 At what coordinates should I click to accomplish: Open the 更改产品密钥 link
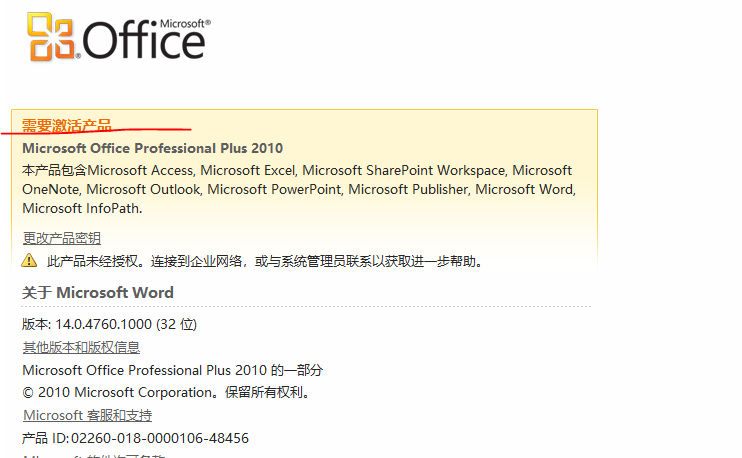pyautogui.click(x=61, y=238)
